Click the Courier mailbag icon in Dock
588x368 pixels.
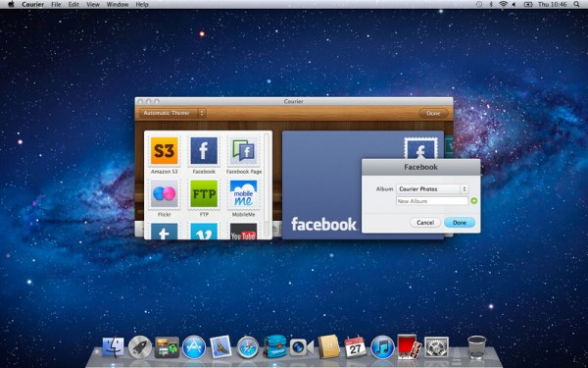pyautogui.click(x=274, y=346)
